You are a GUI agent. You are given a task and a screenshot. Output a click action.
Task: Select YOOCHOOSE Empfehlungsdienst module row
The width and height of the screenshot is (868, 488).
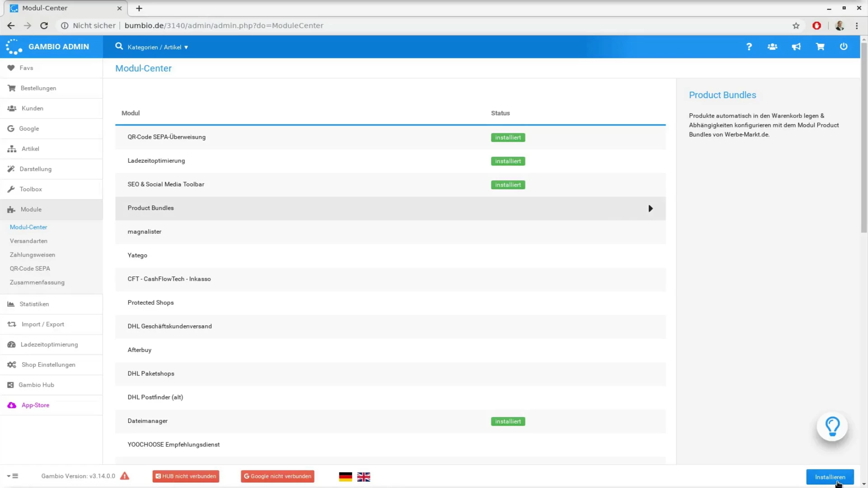point(391,445)
